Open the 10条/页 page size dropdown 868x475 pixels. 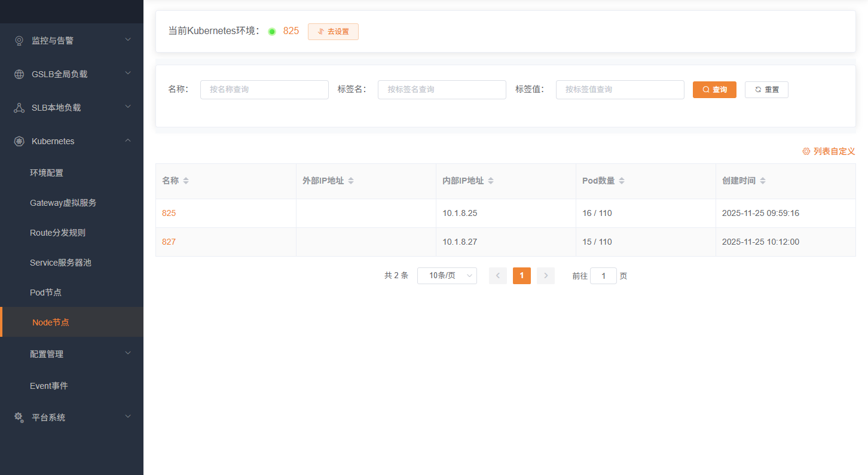(447, 276)
